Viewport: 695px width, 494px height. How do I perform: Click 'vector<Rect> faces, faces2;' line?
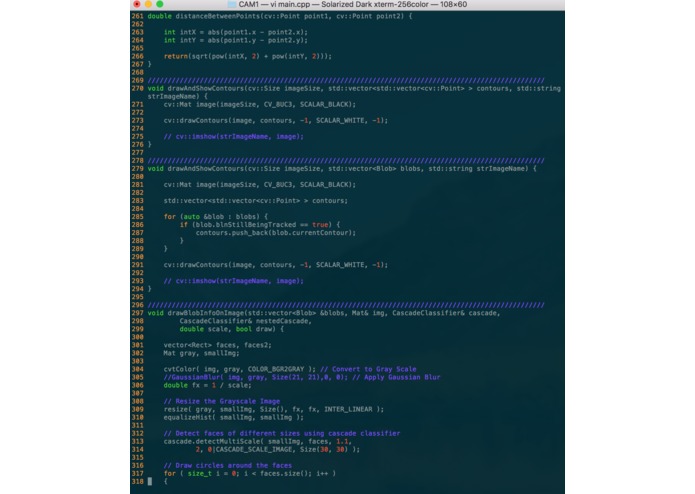[217, 345]
